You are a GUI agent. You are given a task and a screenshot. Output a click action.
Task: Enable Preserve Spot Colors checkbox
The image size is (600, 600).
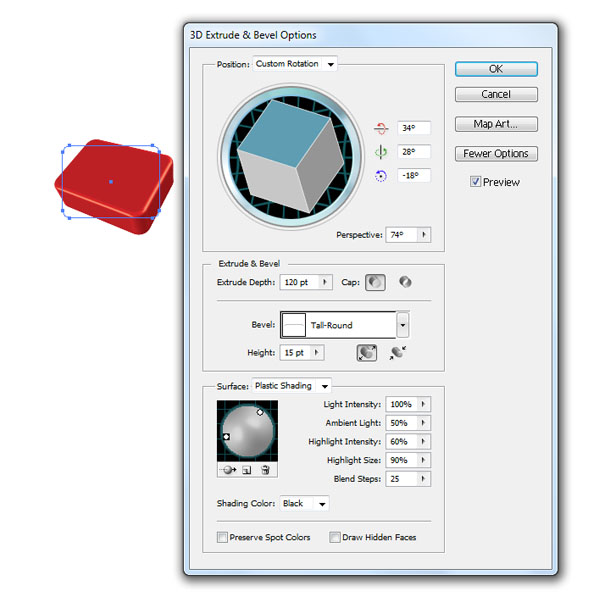(222, 537)
